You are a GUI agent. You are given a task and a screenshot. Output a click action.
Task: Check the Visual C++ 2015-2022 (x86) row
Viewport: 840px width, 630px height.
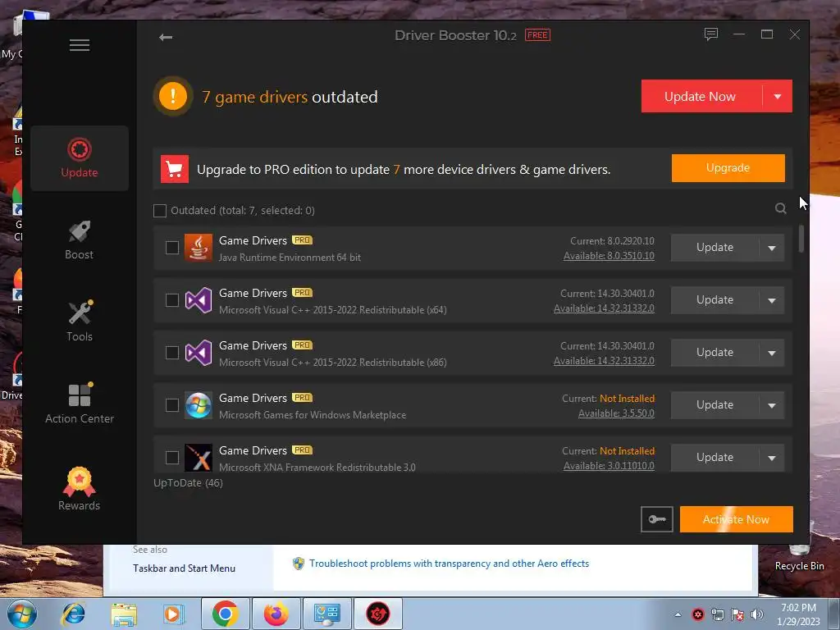(x=172, y=353)
